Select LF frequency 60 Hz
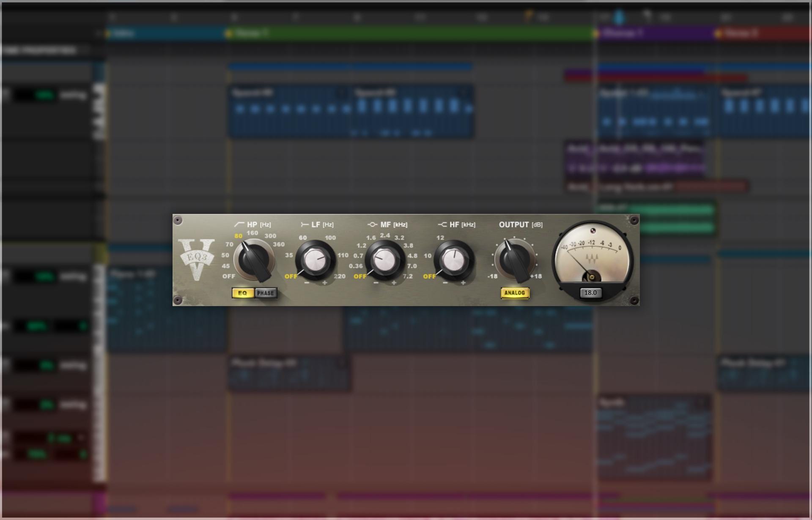The height and width of the screenshot is (520, 812). coord(303,238)
